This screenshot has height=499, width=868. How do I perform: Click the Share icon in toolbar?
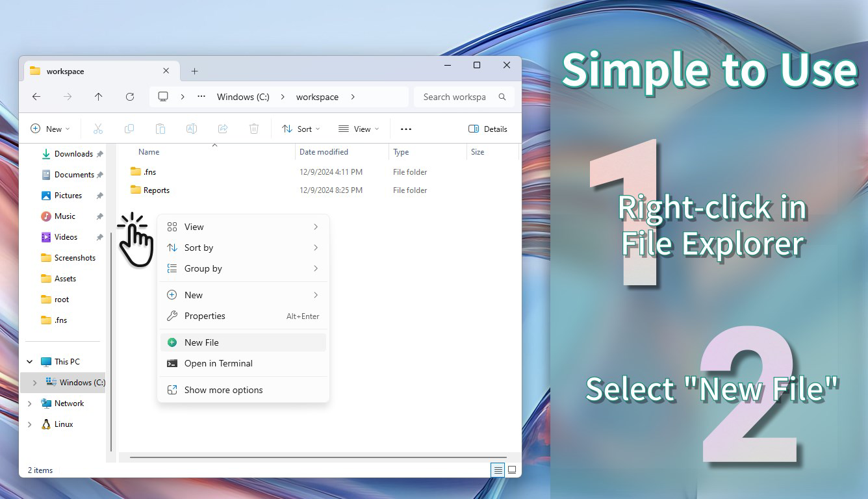click(x=223, y=129)
